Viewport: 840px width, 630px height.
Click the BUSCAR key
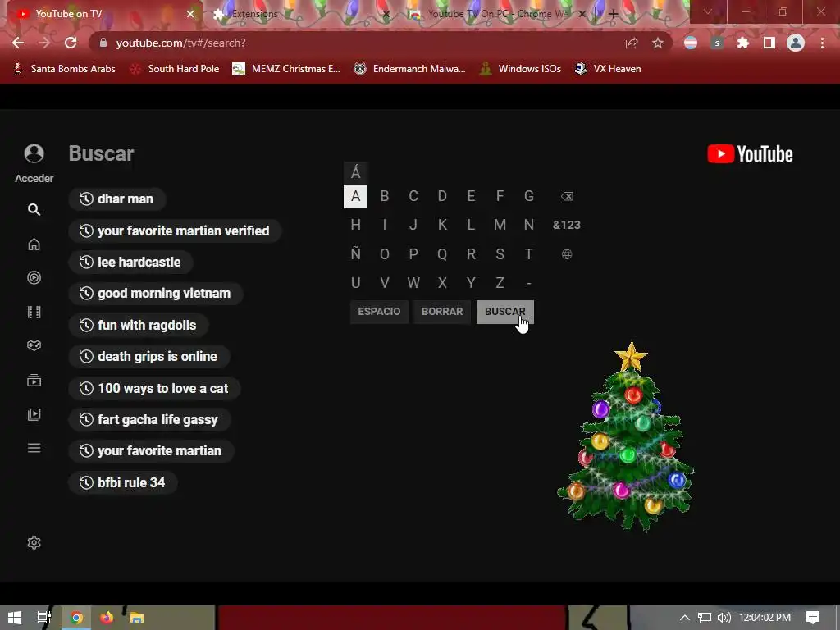(505, 312)
